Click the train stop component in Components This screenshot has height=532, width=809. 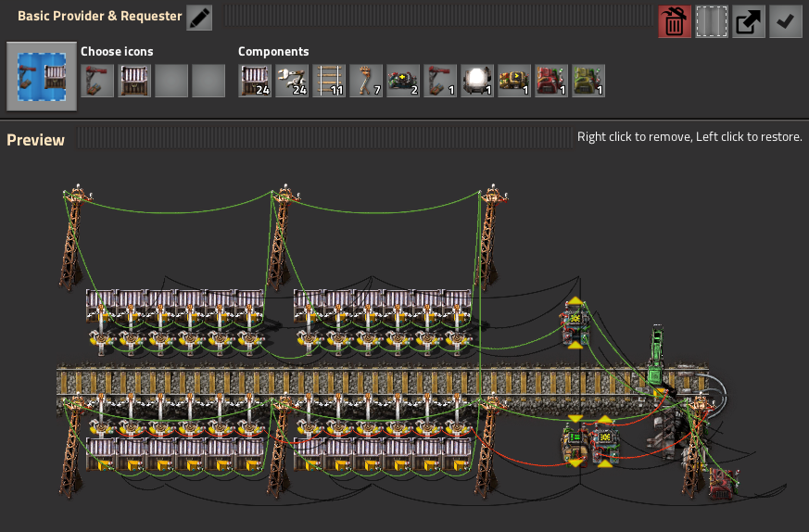(x=440, y=81)
